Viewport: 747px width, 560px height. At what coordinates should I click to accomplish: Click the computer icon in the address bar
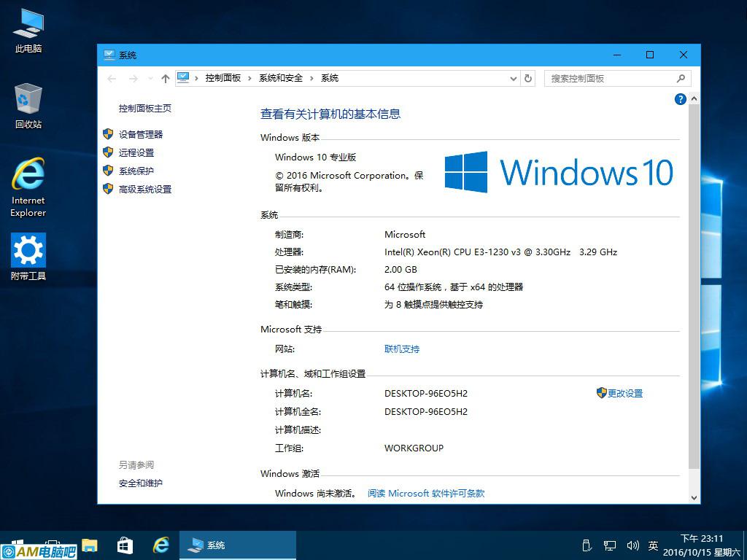[x=183, y=77]
